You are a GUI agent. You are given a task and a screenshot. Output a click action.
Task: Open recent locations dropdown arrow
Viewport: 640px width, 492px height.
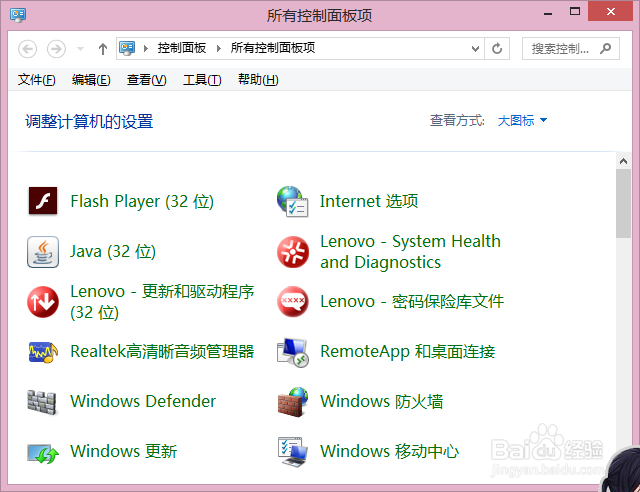[x=80, y=49]
